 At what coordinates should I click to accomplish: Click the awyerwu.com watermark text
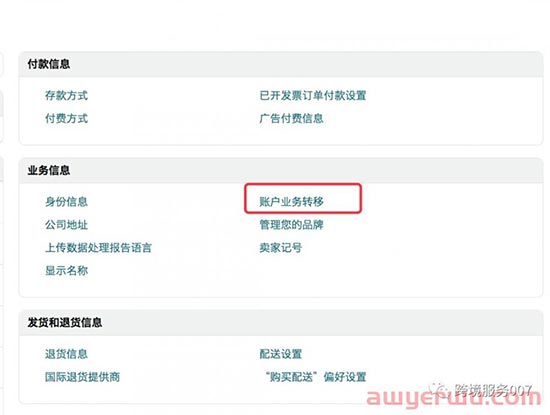pyautogui.click(x=454, y=398)
